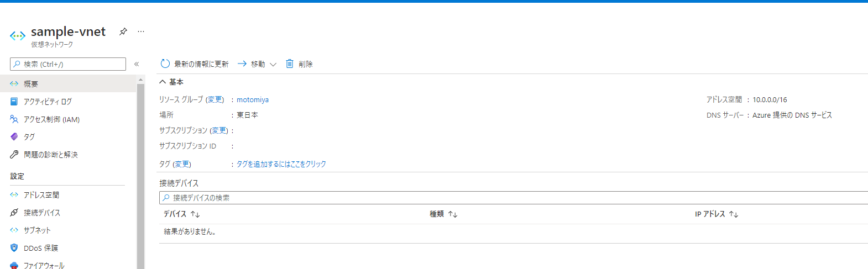
Task: Click 変更 link next to サブスクリプション
Action: pos(219,131)
